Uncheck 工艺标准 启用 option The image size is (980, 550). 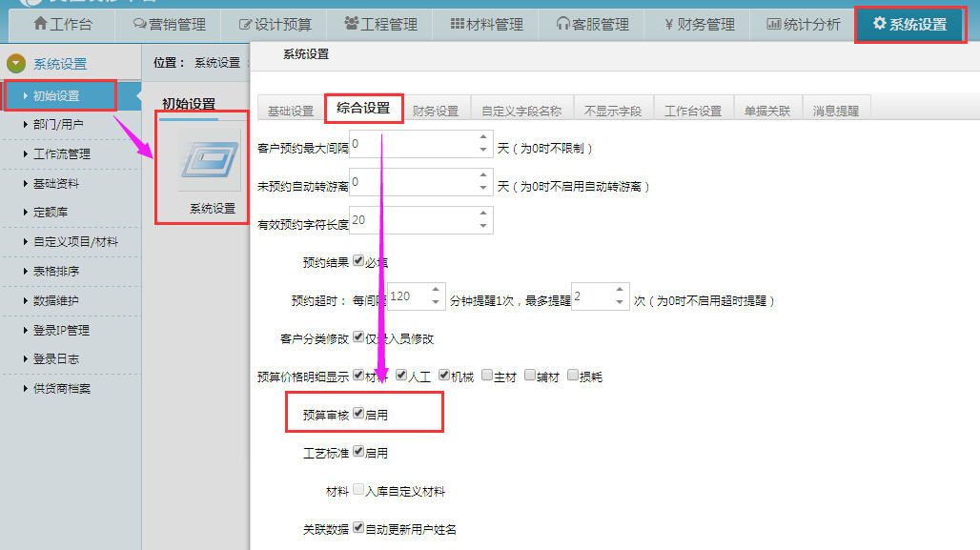point(358,452)
